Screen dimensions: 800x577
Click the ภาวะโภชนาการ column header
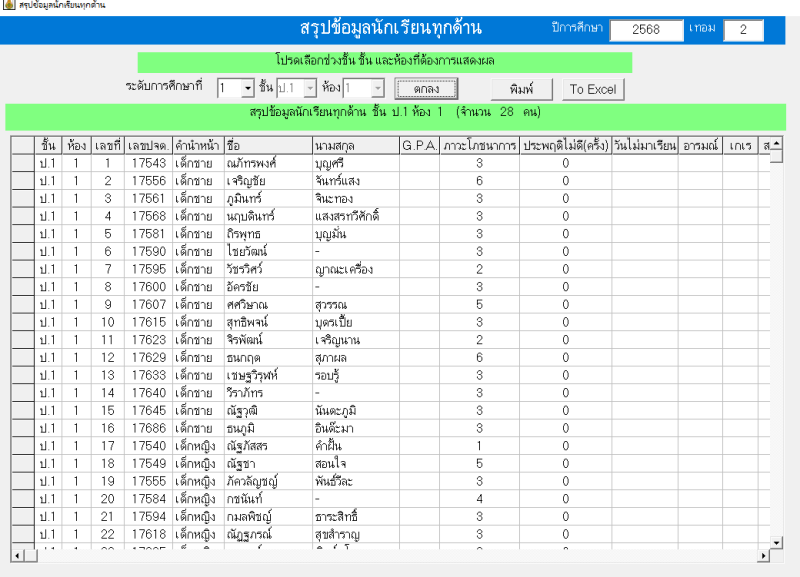(479, 145)
